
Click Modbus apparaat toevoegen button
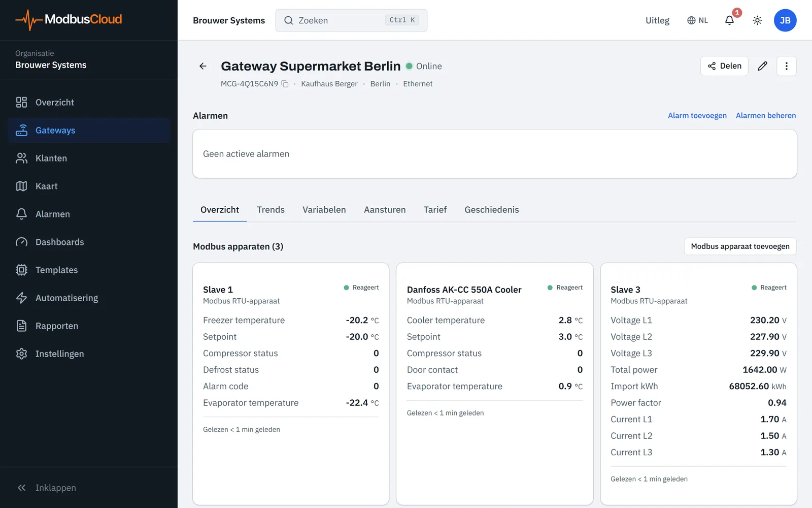pos(740,246)
